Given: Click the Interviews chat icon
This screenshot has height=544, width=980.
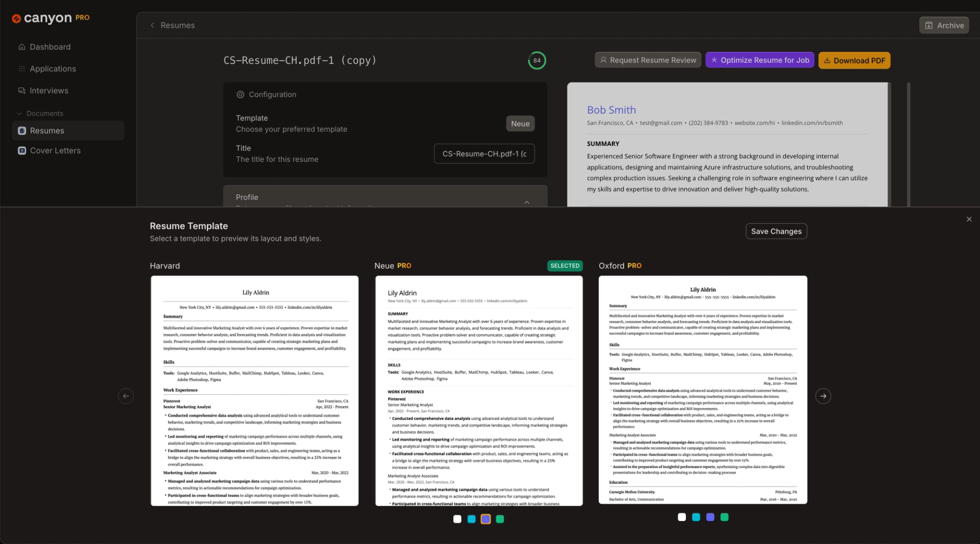Looking at the screenshot, I should [x=22, y=91].
